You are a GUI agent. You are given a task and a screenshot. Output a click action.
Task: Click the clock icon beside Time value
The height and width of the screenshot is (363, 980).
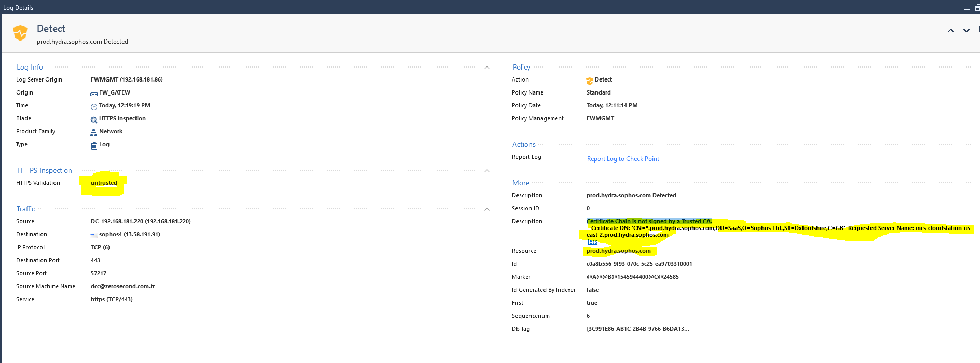coord(94,106)
